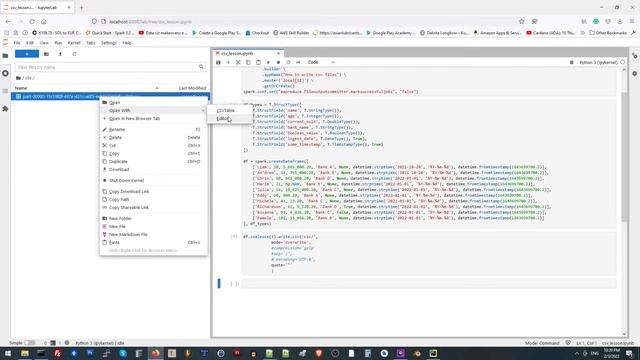Choose New Markdown File
This screenshot has width=640, height=360.
pos(153,234)
